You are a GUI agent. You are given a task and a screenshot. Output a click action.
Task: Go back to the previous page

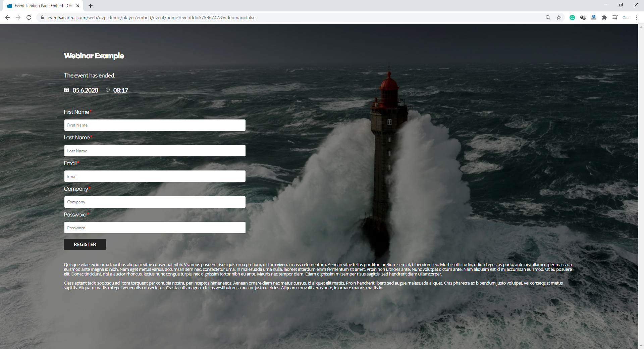7,17
